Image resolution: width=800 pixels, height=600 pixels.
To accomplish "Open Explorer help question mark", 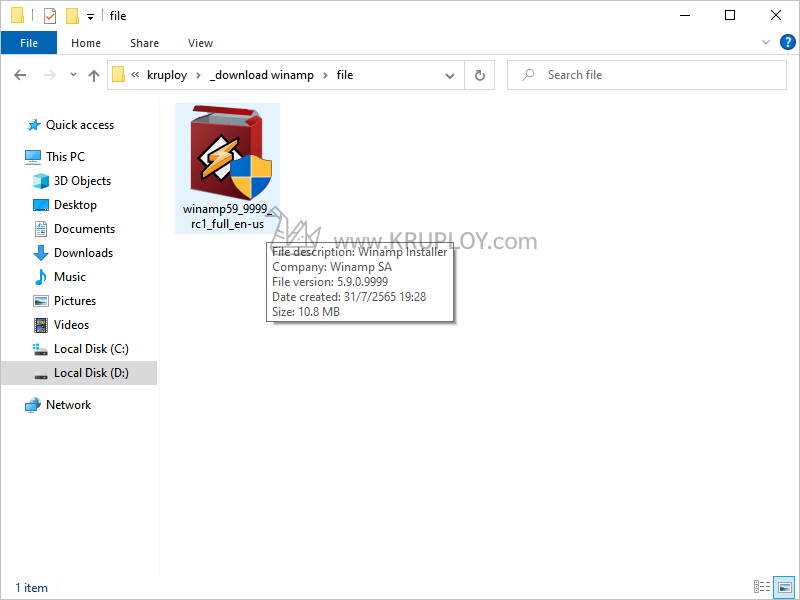I will 788,42.
